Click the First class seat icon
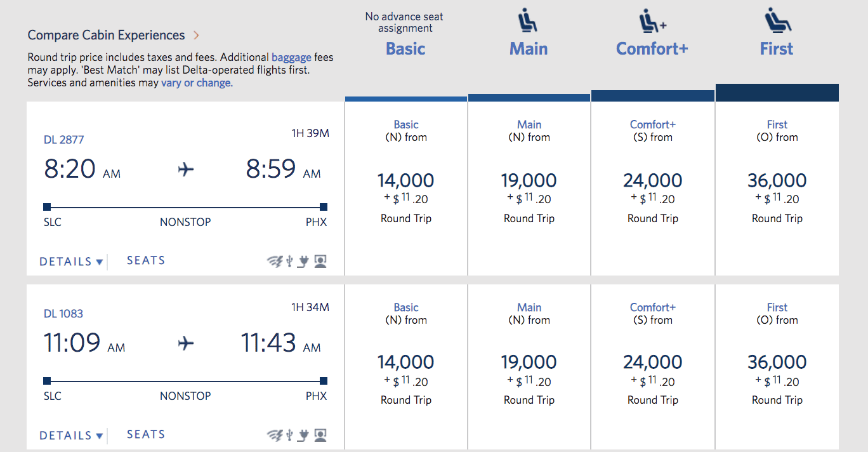 (777, 21)
